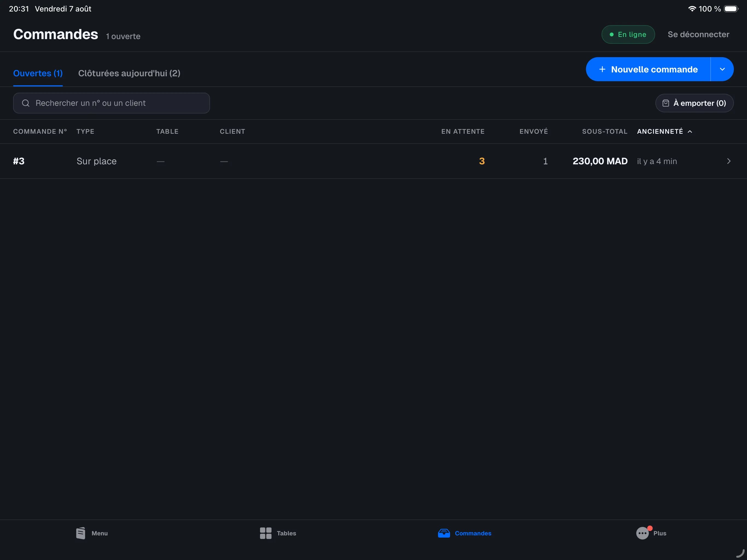Sort by Sous-total column header
This screenshot has width=747, height=560.
click(x=605, y=132)
